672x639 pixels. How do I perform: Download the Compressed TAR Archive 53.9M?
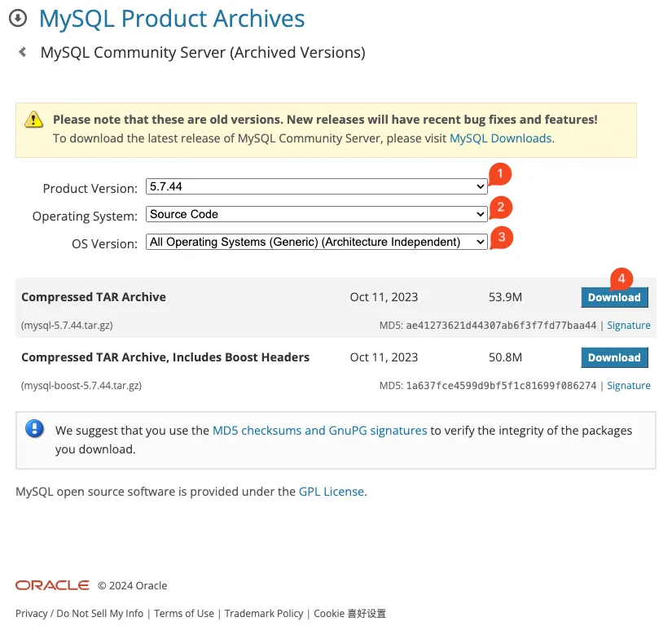[x=614, y=297]
